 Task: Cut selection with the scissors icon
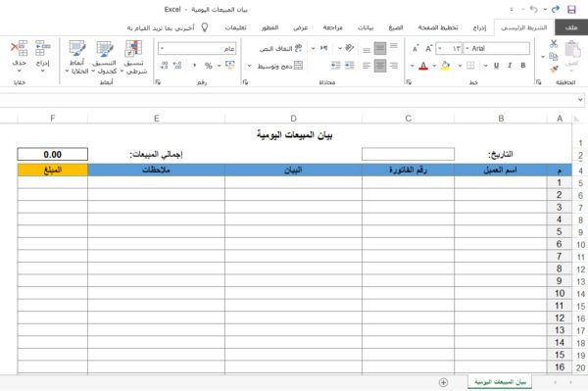[x=554, y=44]
